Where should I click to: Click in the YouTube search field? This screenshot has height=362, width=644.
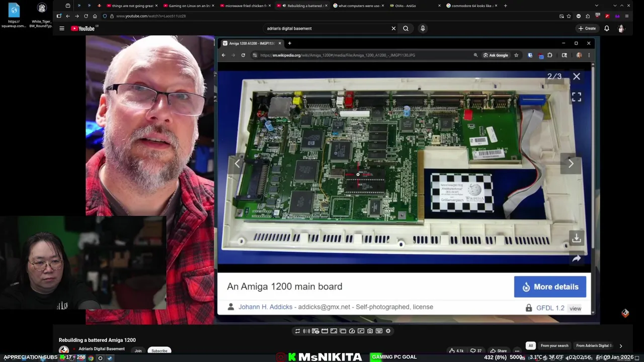click(x=327, y=29)
